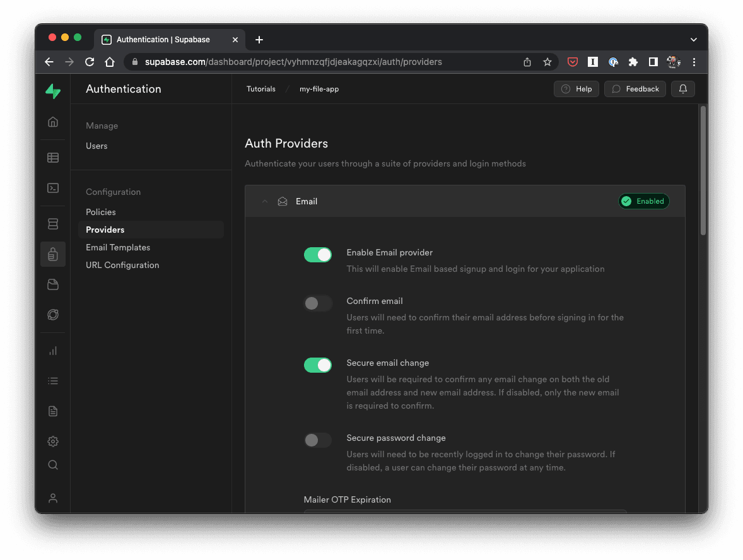The image size is (743, 560).
Task: Turn off Secure email change toggle
Action: pyautogui.click(x=318, y=365)
